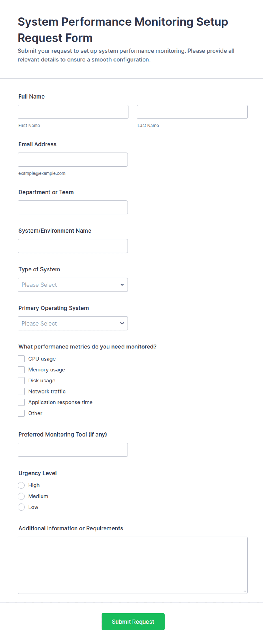The image size is (263, 644).
Task: Click the Submit Request button
Action: pyautogui.click(x=133, y=622)
